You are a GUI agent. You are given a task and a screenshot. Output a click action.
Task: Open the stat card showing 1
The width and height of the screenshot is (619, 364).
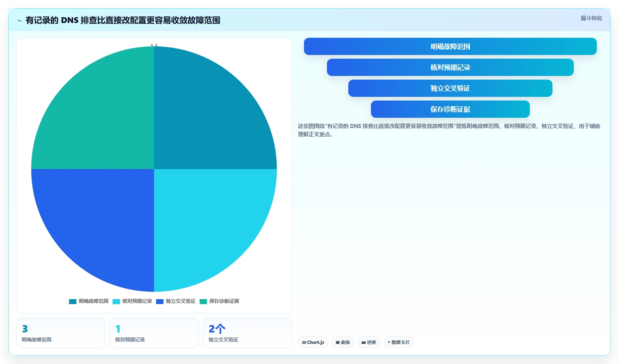click(154, 333)
